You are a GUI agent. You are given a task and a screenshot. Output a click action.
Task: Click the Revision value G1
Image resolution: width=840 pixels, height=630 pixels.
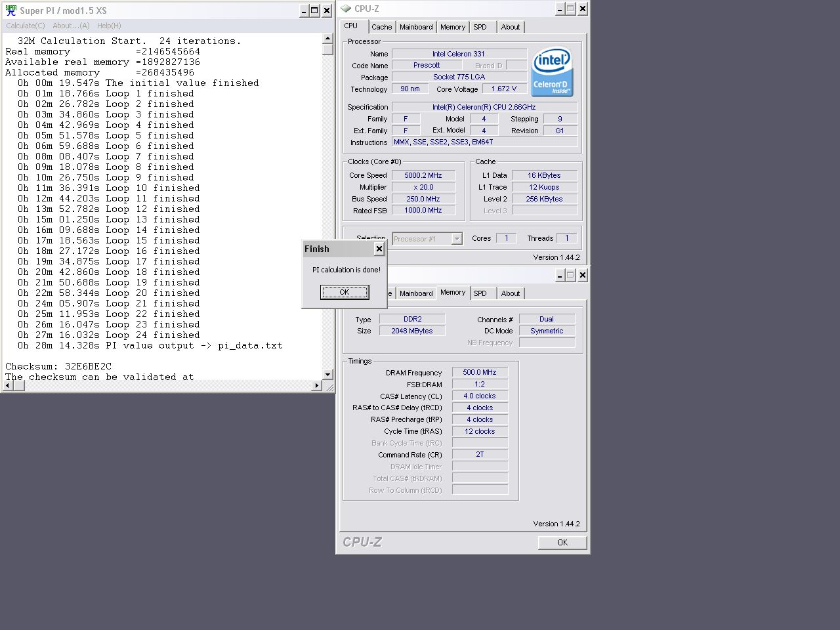pyautogui.click(x=560, y=131)
